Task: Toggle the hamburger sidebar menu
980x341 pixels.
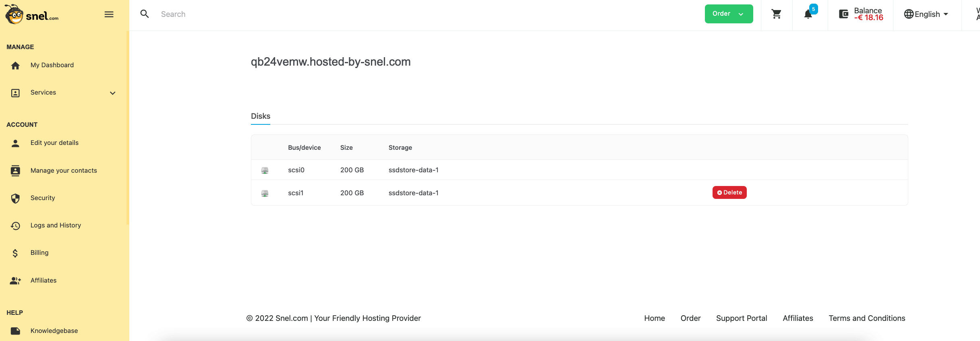Action: click(x=109, y=14)
